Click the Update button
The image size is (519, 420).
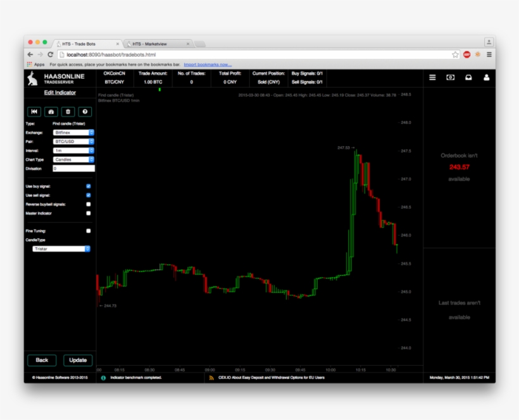[78, 360]
